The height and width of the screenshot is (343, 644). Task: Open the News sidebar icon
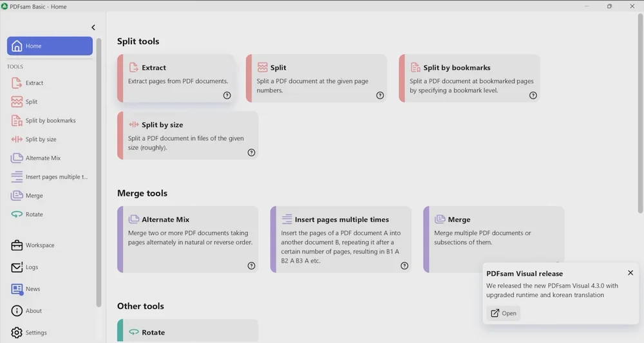coord(17,289)
